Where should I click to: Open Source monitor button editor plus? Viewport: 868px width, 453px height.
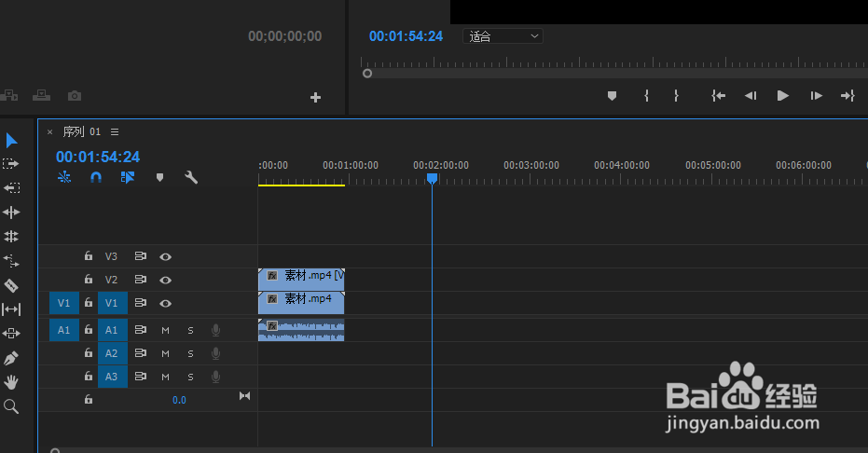315,98
